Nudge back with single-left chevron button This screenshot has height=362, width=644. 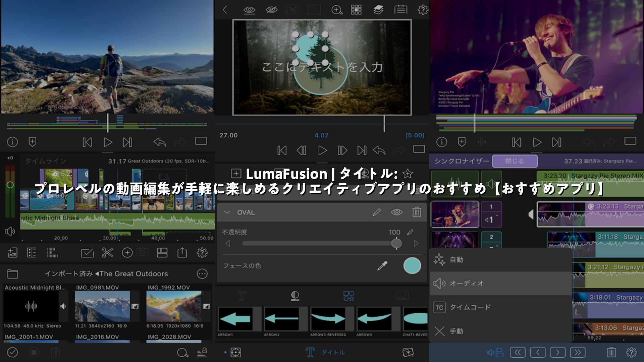click(538, 352)
